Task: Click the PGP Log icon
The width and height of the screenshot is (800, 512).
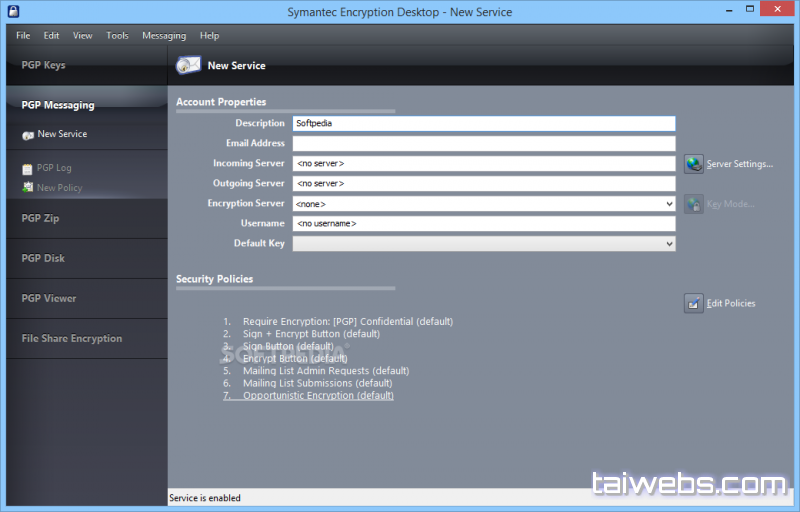Action: click(x=28, y=169)
